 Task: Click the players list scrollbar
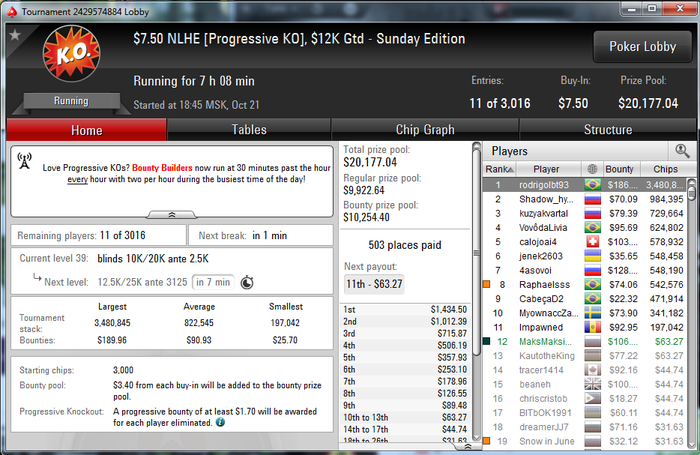(x=692, y=313)
